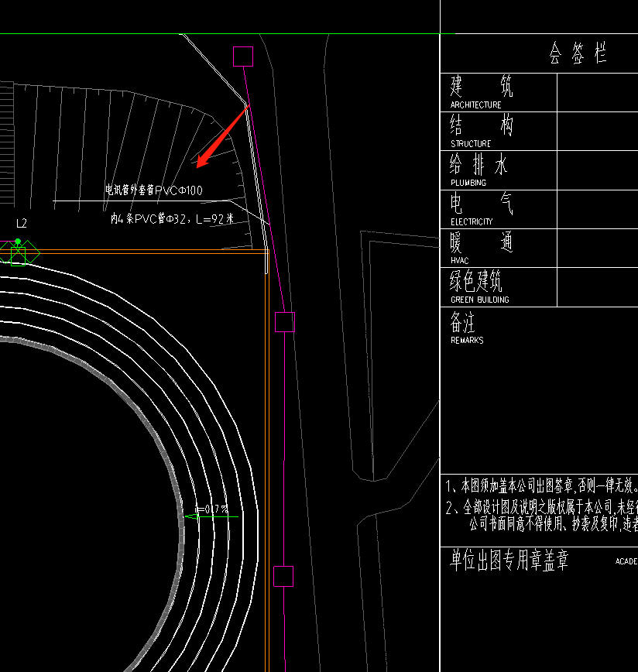
Task: Select the green slope direction arrow
Action: click(211, 517)
